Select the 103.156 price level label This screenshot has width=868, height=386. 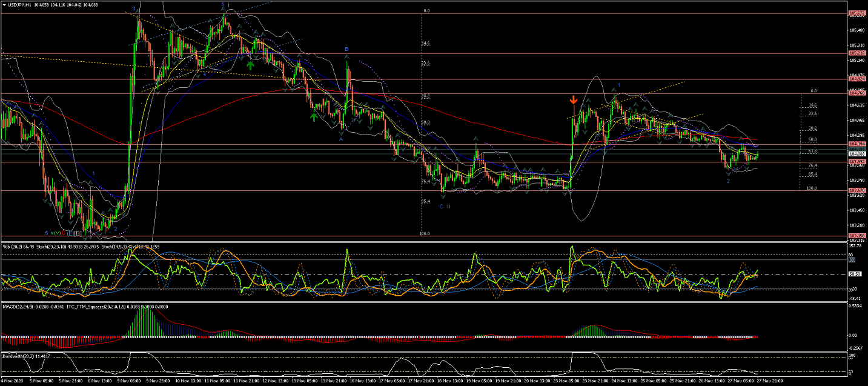point(856,235)
